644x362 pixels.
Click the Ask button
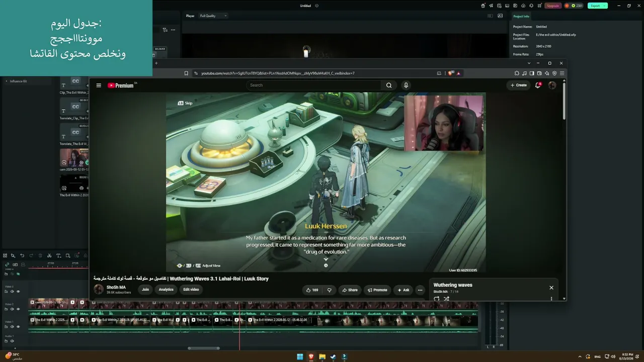[404, 290]
